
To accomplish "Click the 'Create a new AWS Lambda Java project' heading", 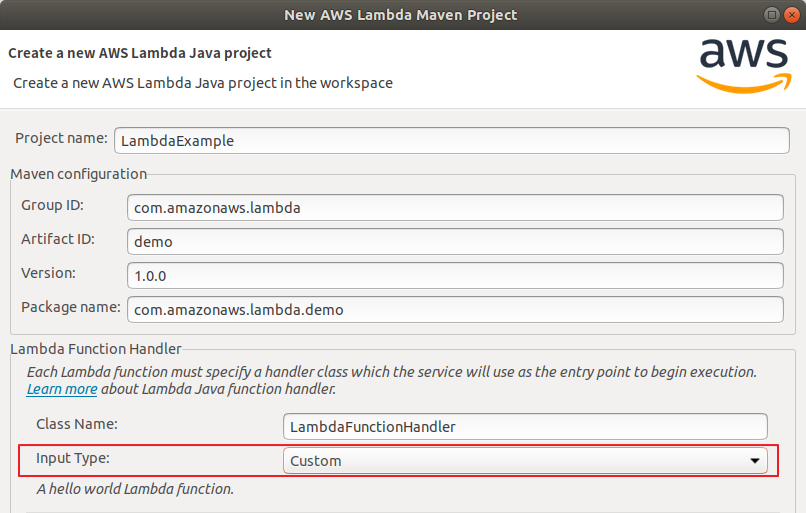I will click(x=140, y=53).
